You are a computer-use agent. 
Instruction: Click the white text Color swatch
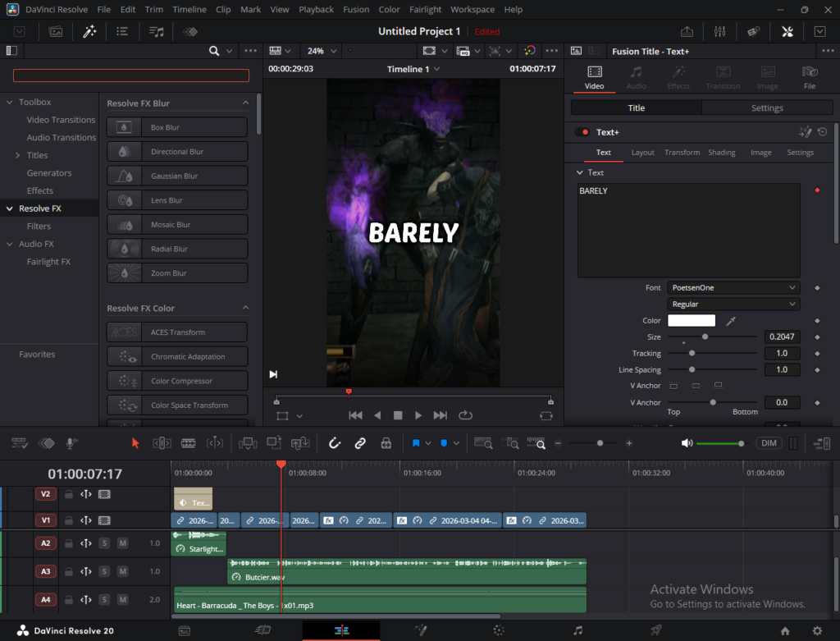pos(692,320)
